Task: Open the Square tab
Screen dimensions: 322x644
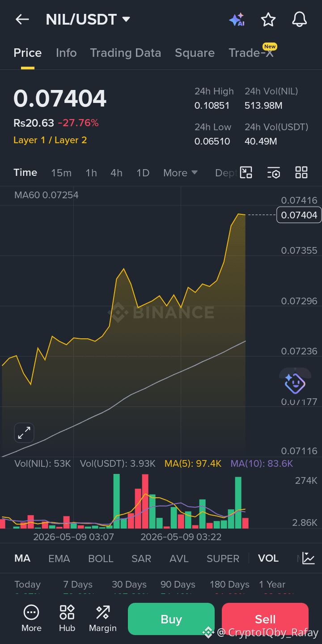Action: click(x=195, y=53)
